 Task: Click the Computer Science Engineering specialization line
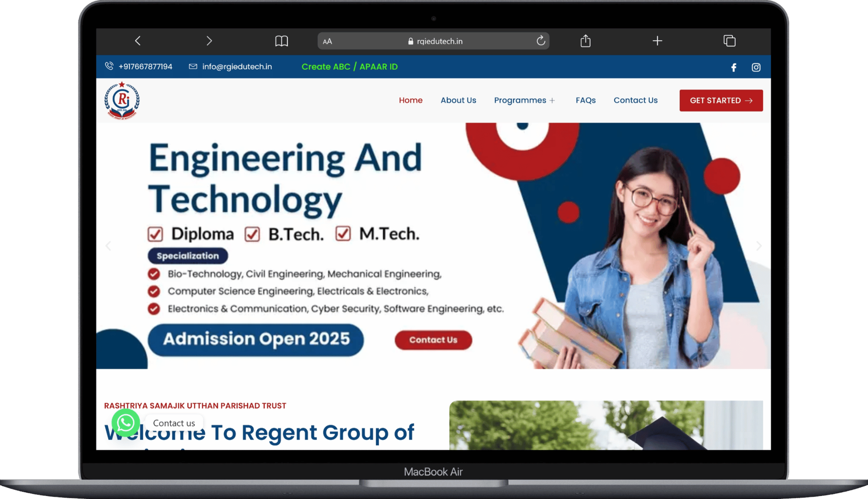pyautogui.click(x=298, y=291)
